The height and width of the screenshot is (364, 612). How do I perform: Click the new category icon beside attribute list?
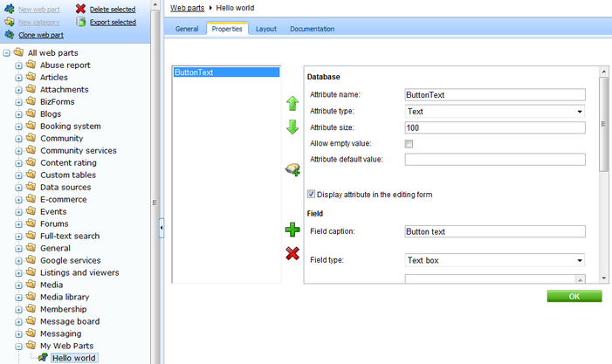pyautogui.click(x=292, y=169)
